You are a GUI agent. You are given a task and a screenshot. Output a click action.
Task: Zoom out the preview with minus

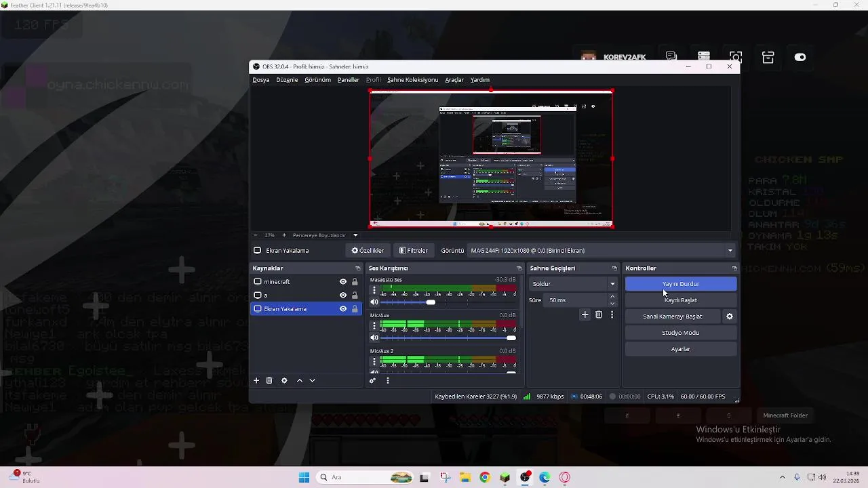tap(256, 235)
